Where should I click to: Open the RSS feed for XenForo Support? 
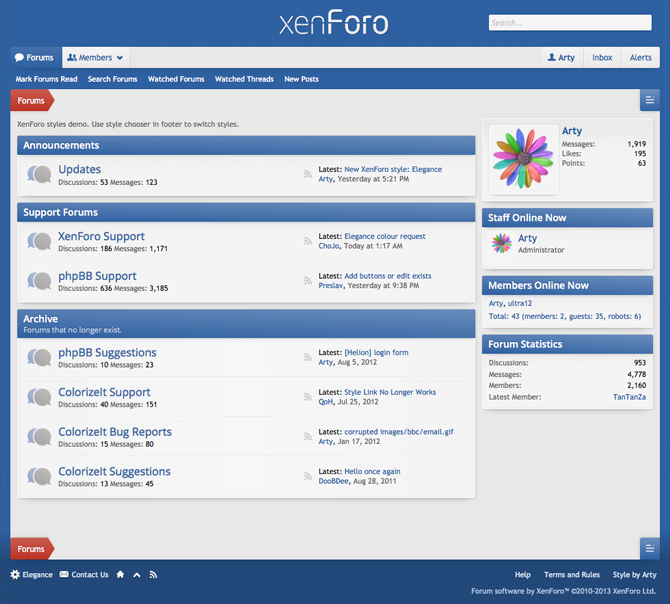coord(308,241)
